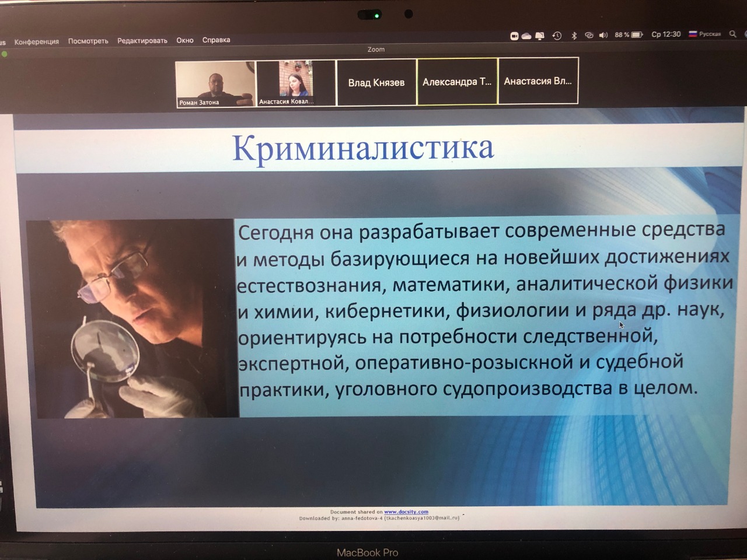The image size is (747, 560).
Task: Click the cloud status icon in menu bar
Action: coord(526,36)
